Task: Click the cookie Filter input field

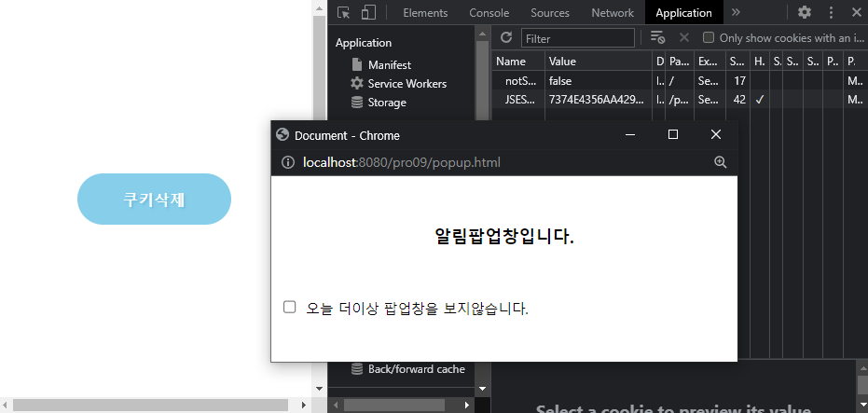Action: tap(577, 38)
